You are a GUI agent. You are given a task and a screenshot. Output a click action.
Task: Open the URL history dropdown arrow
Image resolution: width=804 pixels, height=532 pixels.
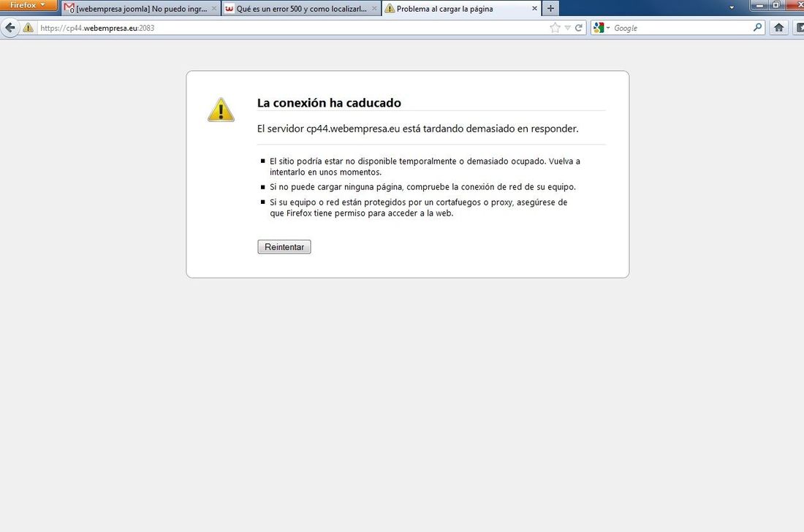[567, 28]
